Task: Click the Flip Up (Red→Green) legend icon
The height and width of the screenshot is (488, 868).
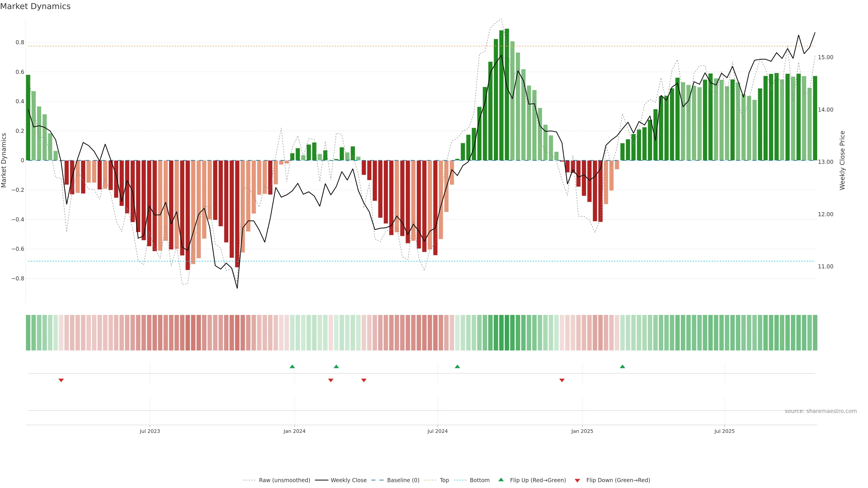Action: [x=501, y=480]
